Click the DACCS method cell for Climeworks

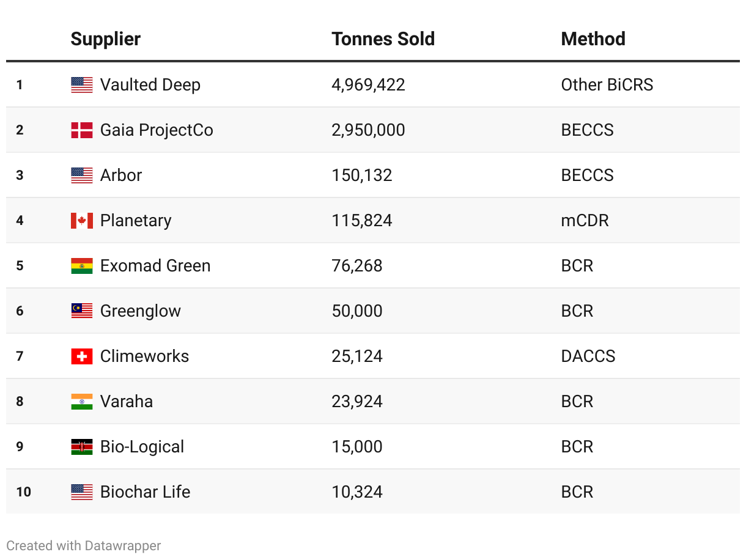coord(588,356)
